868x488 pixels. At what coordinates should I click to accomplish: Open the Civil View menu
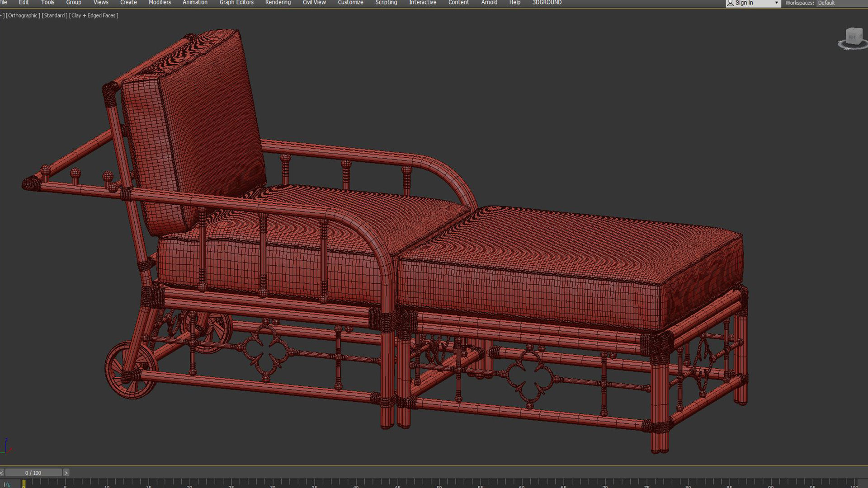pyautogui.click(x=314, y=3)
